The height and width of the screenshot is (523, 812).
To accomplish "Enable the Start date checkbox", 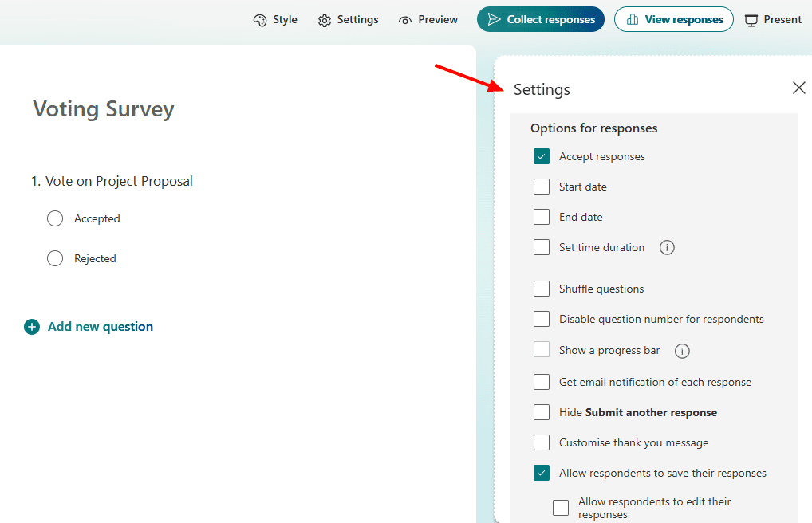I will (x=542, y=187).
